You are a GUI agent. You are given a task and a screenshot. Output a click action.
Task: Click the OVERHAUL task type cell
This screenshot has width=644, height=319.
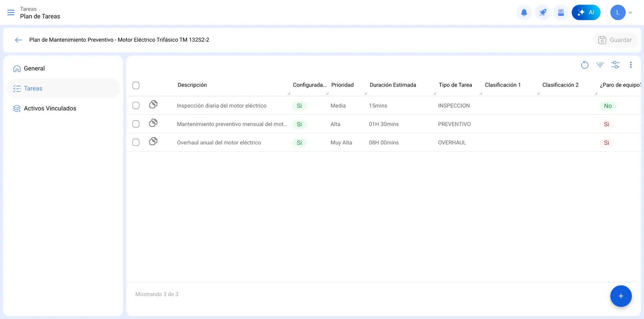coord(452,143)
